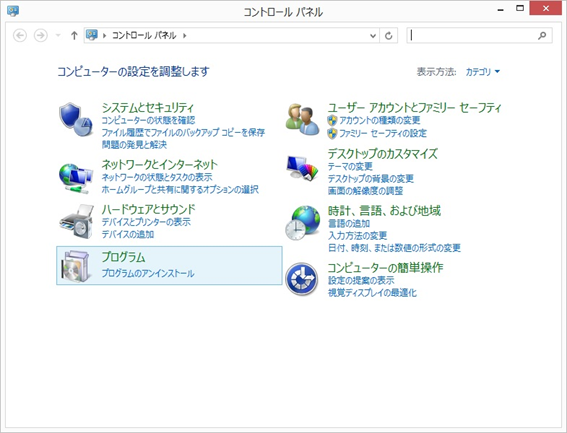Open 言語の追加 link
Screen dimensions: 567x433
tap(349, 223)
